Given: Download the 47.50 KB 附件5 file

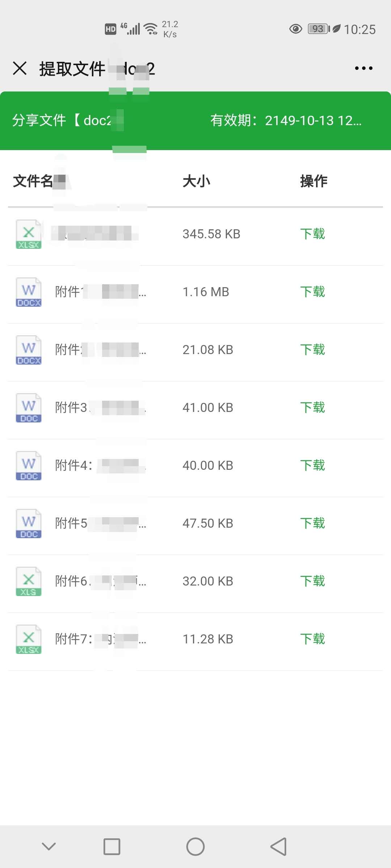Looking at the screenshot, I should tap(313, 523).
